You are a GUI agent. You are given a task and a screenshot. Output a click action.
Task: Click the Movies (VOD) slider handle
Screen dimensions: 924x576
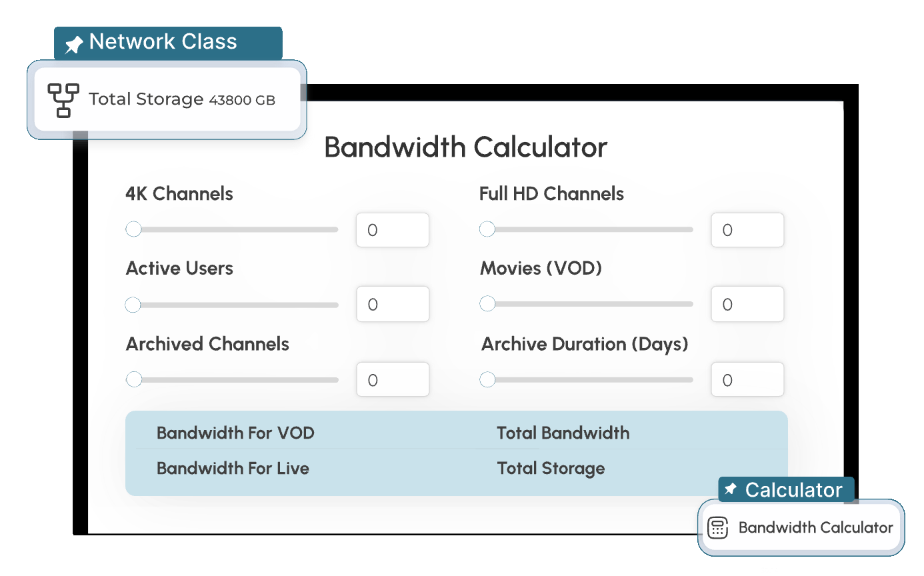coord(487,303)
